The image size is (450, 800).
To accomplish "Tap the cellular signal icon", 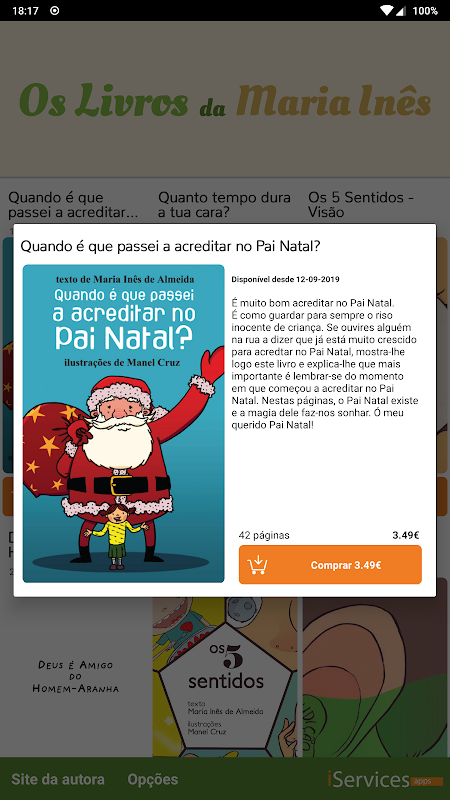I will coord(400,10).
